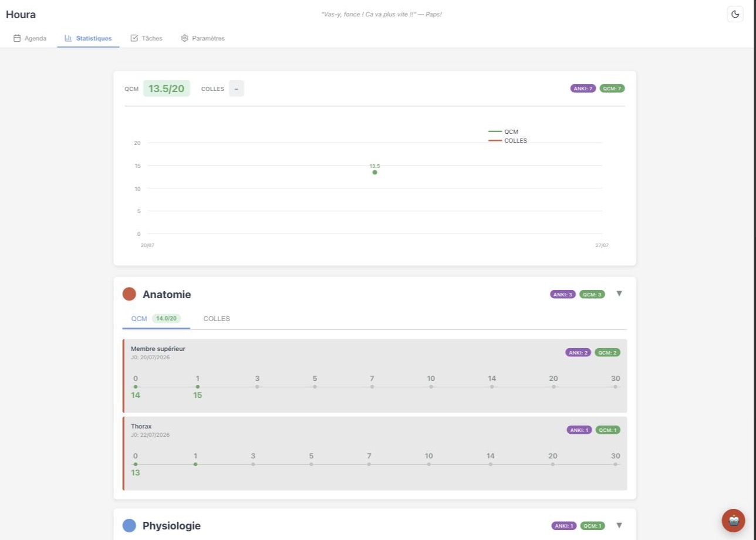Click the COLLES dash score badge
This screenshot has width=756, height=540.
tap(237, 89)
